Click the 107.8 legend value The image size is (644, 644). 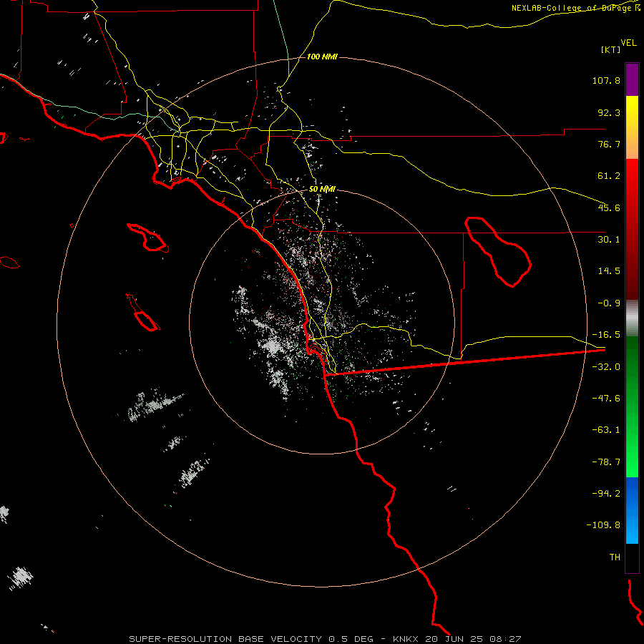[606, 80]
